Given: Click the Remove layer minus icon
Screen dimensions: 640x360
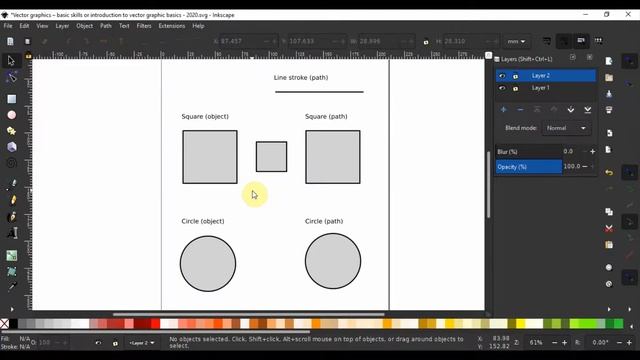Looking at the screenshot, I should click(x=520, y=109).
